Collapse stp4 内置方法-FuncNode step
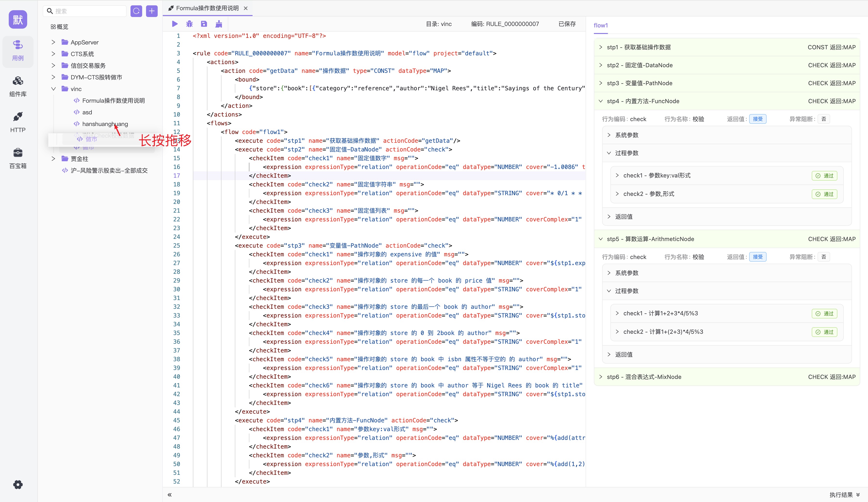Screen dimensions: 868x502 (601, 101)
